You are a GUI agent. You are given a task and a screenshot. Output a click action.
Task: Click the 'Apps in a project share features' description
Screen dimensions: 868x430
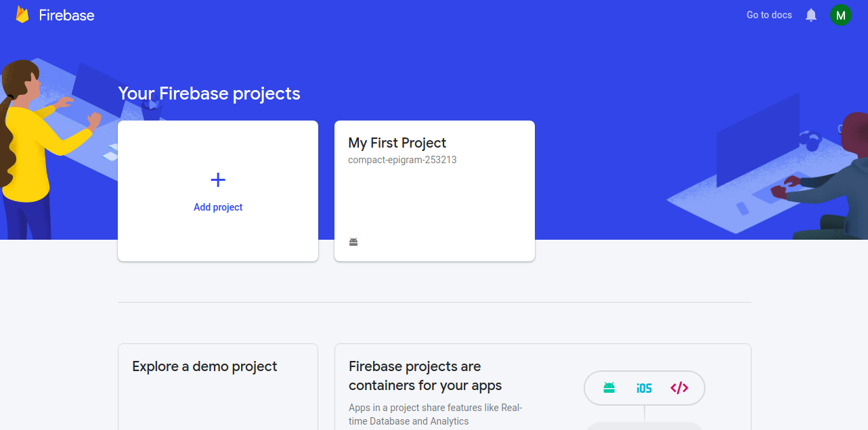coord(435,414)
